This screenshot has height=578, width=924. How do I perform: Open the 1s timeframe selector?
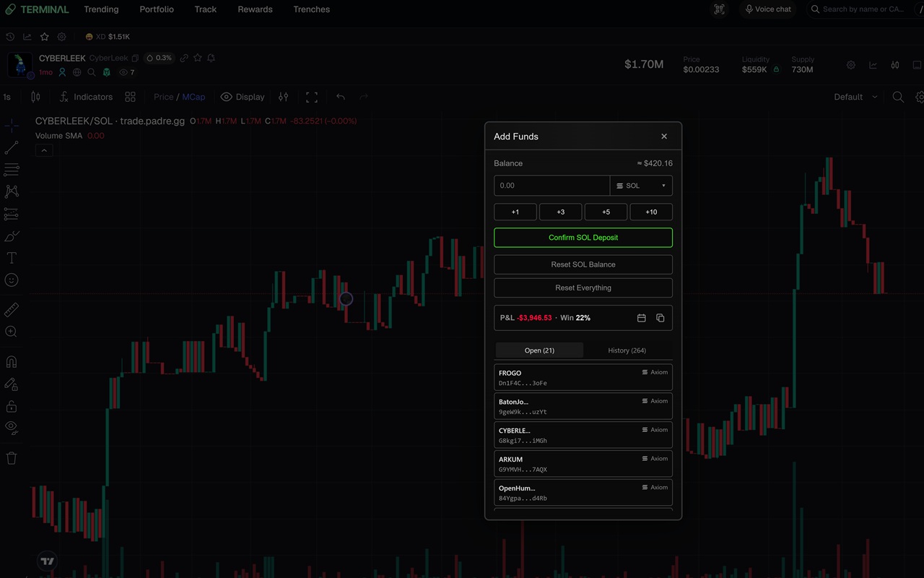[7, 97]
